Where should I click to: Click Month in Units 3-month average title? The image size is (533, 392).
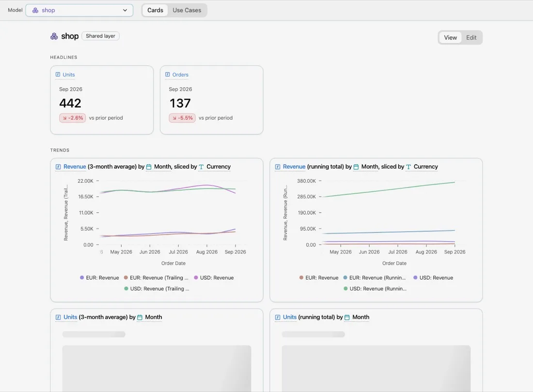click(153, 317)
